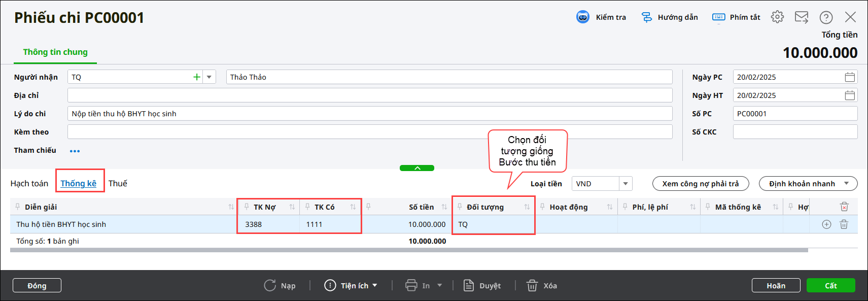Sort by TK Nợ column arrows

(292, 207)
